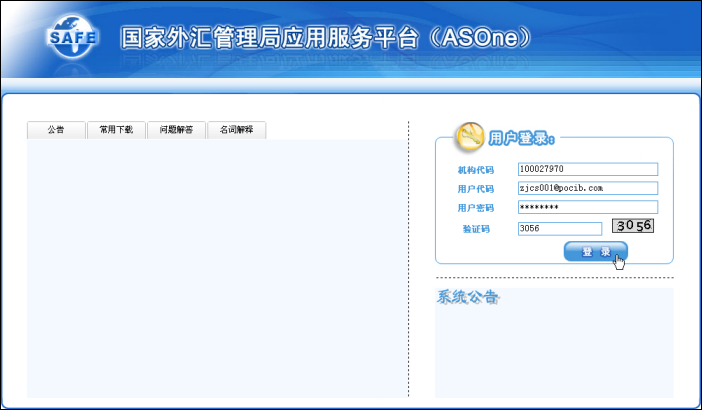Focus the 机构代码 input field
702x410 pixels.
[587, 169]
